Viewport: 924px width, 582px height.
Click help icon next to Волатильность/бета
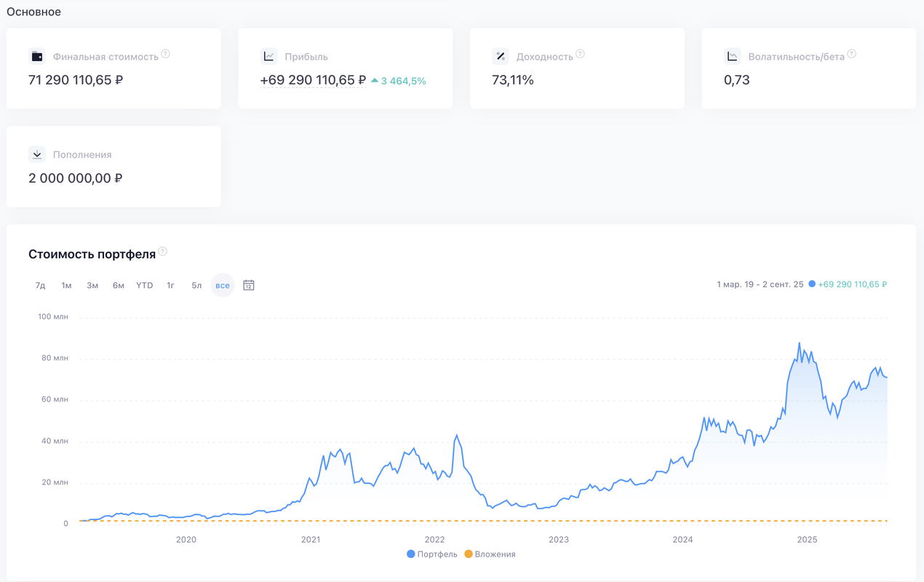click(851, 54)
